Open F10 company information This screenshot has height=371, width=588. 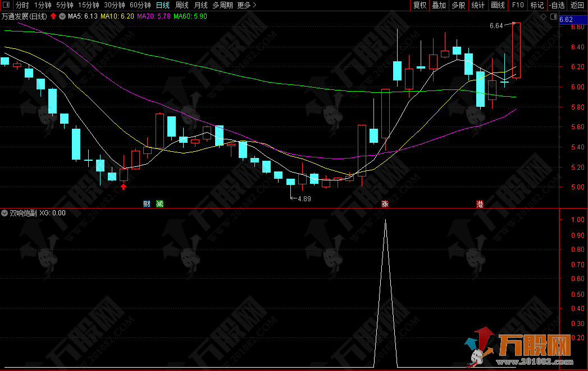pos(517,5)
